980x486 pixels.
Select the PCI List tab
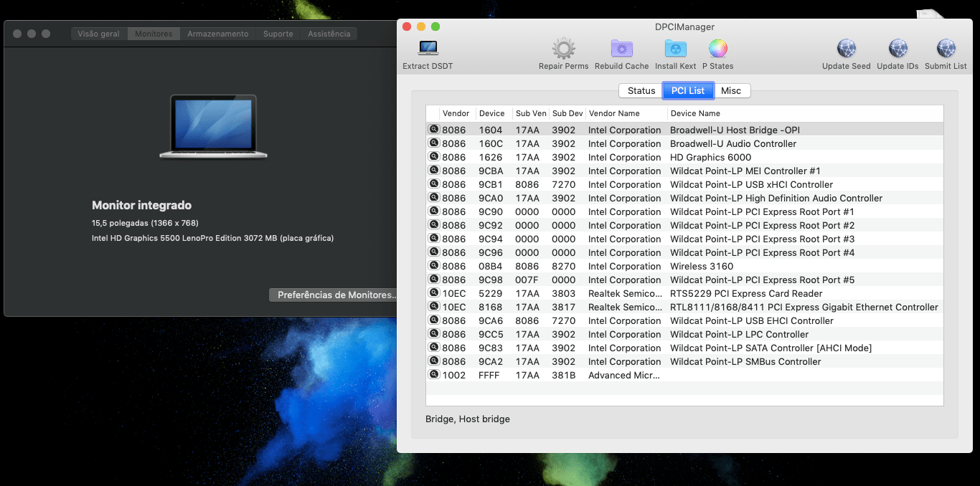[687, 91]
